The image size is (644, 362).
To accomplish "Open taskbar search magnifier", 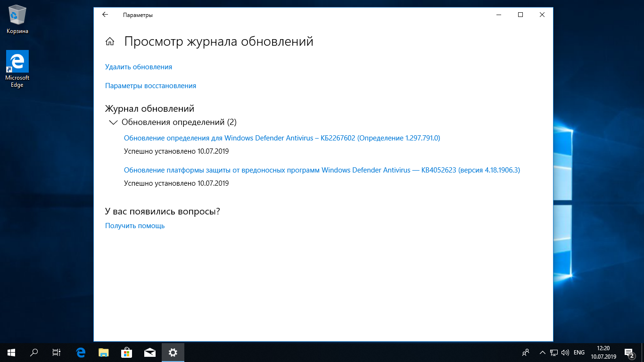I will (x=34, y=352).
